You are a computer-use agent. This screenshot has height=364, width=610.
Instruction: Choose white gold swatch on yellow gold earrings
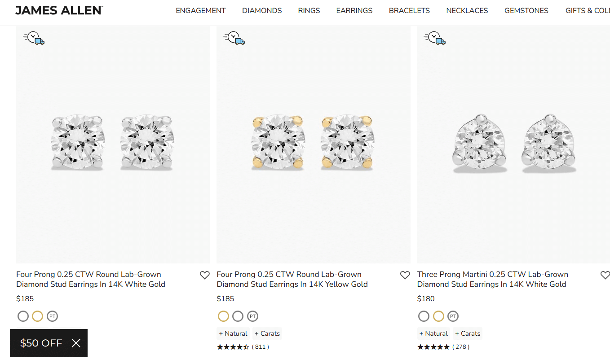tap(238, 316)
